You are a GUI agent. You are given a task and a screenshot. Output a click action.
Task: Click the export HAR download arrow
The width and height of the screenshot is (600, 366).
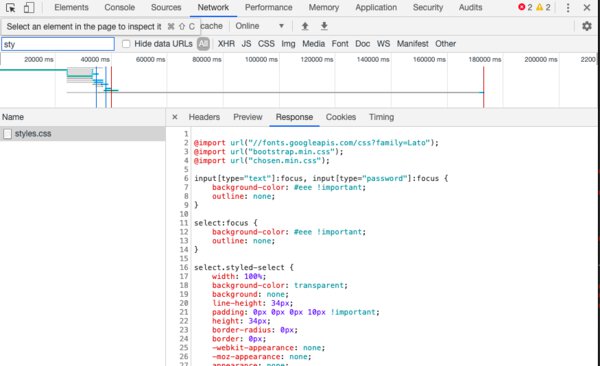(x=324, y=26)
